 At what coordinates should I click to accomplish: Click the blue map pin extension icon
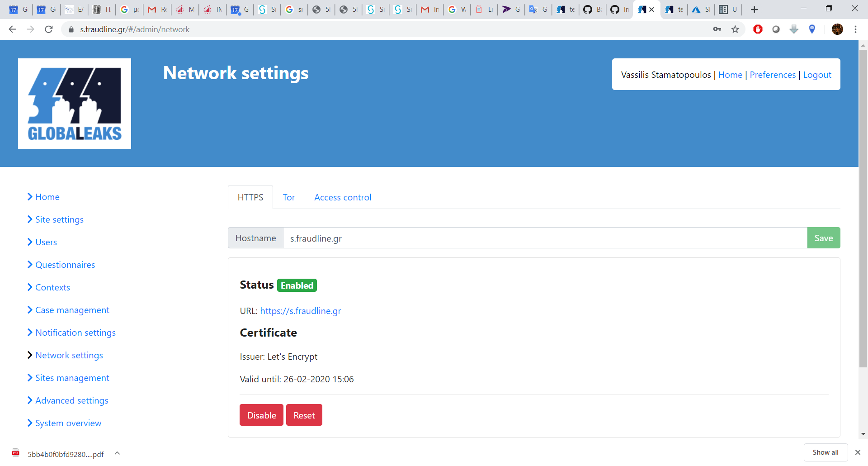point(812,29)
